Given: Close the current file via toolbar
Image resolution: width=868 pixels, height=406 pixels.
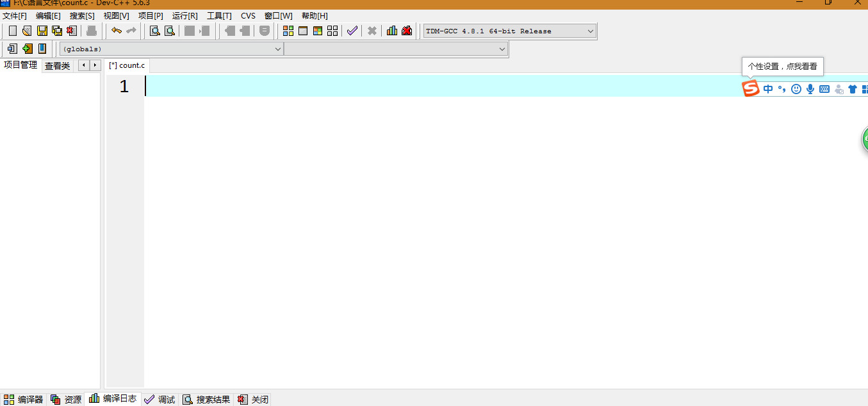Looking at the screenshot, I should click(72, 31).
